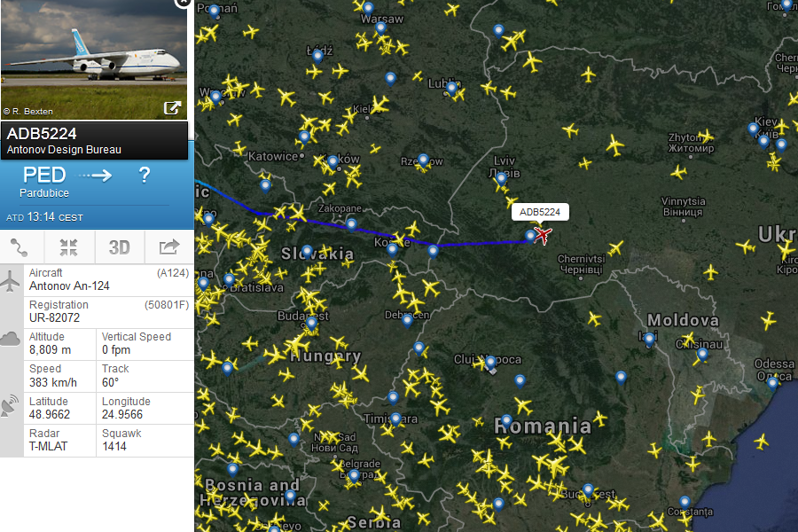Image resolution: width=798 pixels, height=532 pixels.
Task: Click the unknown destination question mark
Action: click(x=145, y=176)
